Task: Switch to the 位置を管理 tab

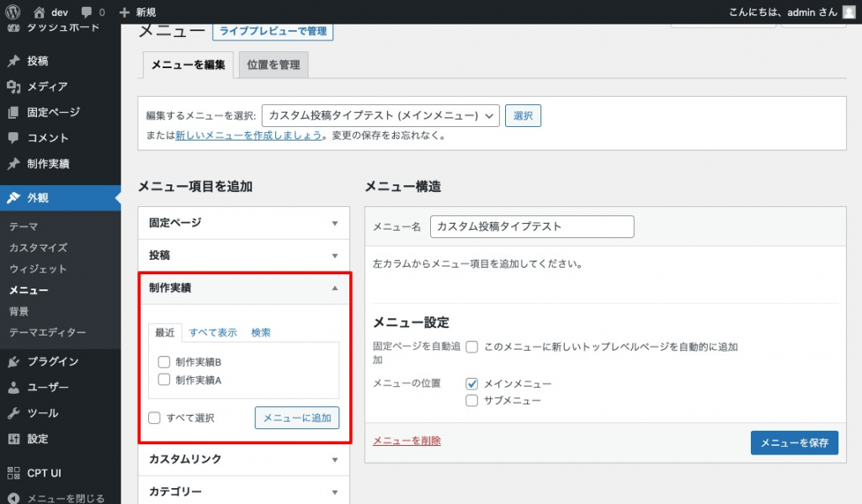Action: click(x=274, y=65)
